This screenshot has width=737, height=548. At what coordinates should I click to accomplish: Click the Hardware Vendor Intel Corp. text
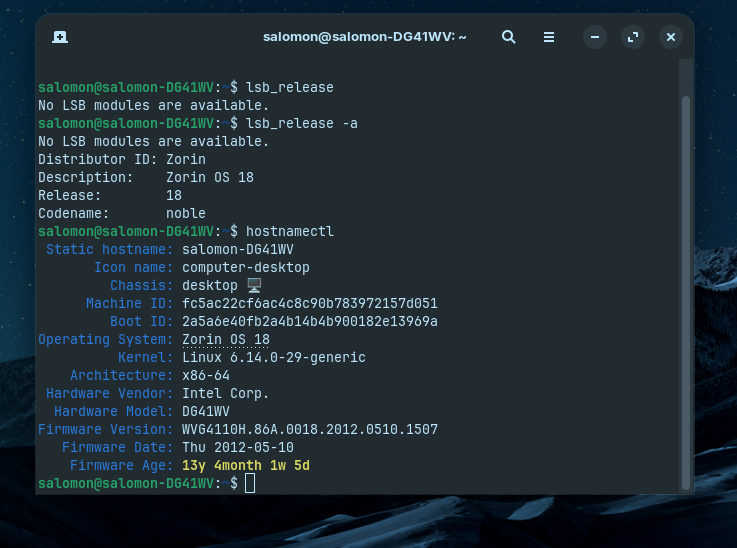tap(226, 393)
